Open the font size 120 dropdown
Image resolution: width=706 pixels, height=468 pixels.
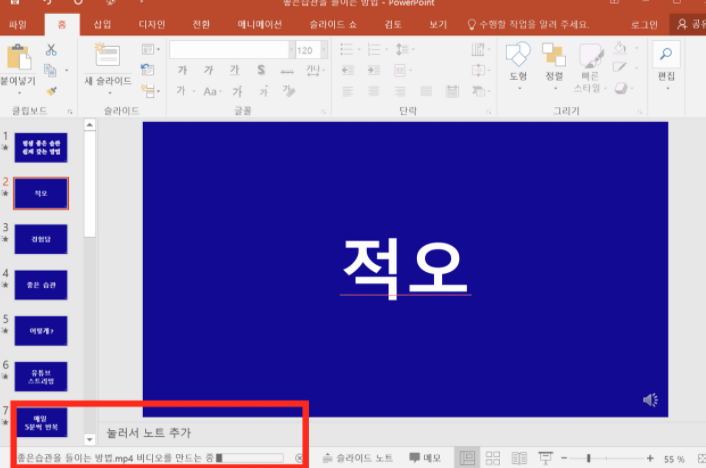click(x=324, y=50)
